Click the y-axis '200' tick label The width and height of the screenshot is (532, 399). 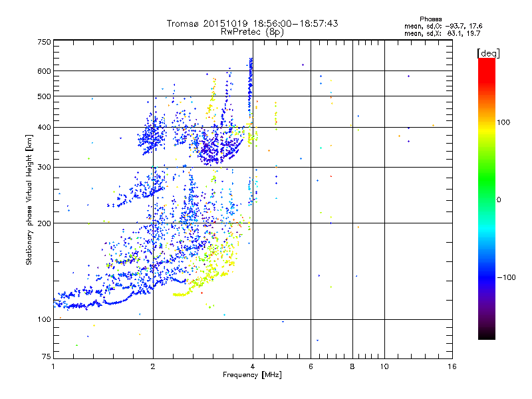(x=44, y=223)
